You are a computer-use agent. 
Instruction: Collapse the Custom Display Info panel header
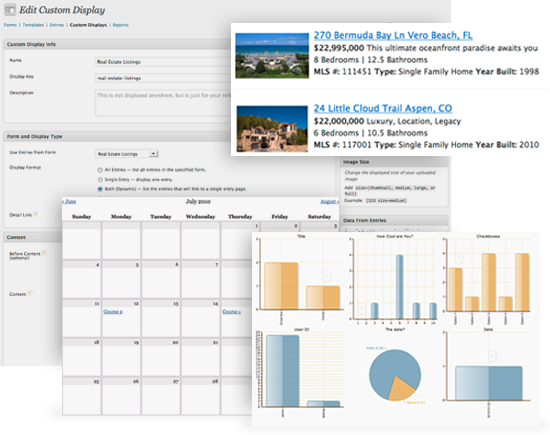(117, 44)
